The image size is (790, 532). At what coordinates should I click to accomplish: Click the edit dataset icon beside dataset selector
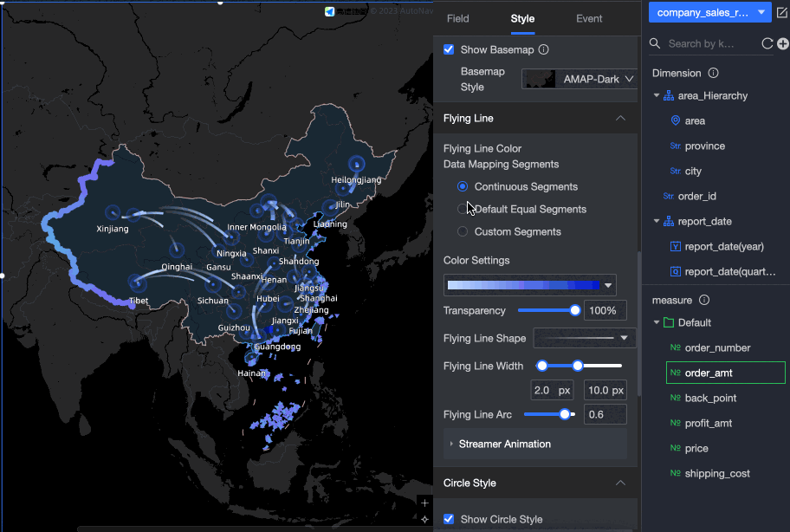pyautogui.click(x=782, y=13)
